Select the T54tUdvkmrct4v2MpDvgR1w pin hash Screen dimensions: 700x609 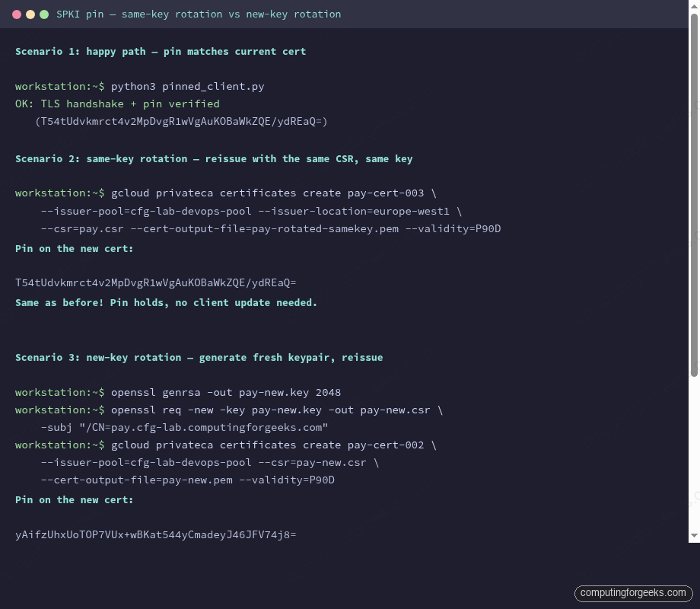(x=155, y=282)
